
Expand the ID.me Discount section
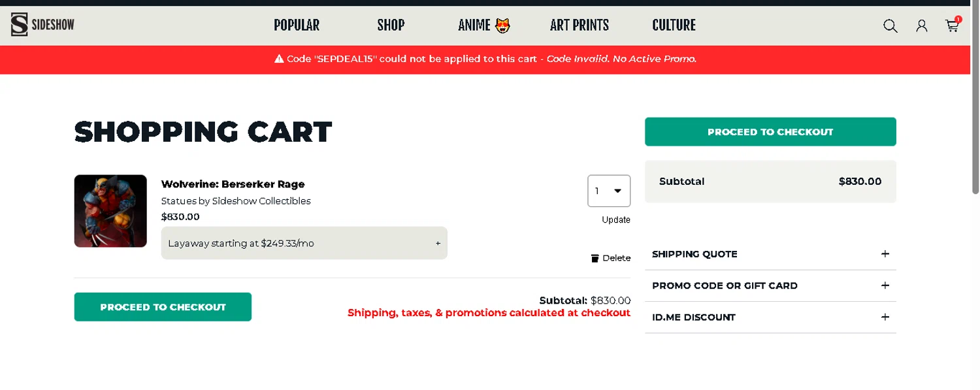tap(885, 317)
